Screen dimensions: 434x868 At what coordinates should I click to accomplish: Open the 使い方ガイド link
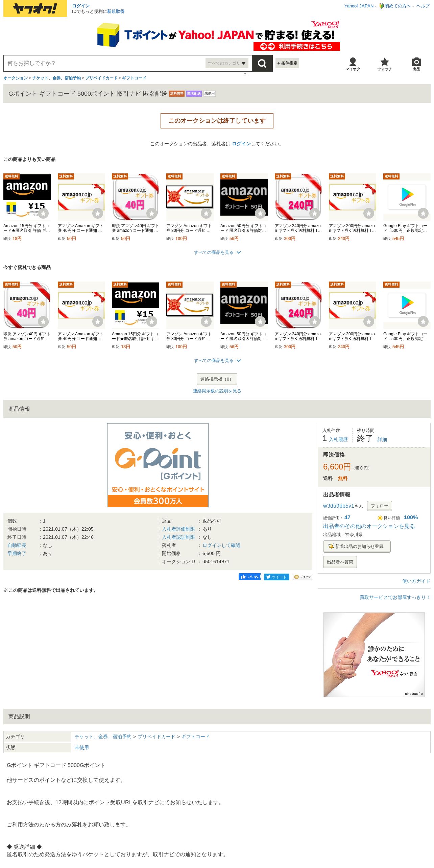pos(416,581)
